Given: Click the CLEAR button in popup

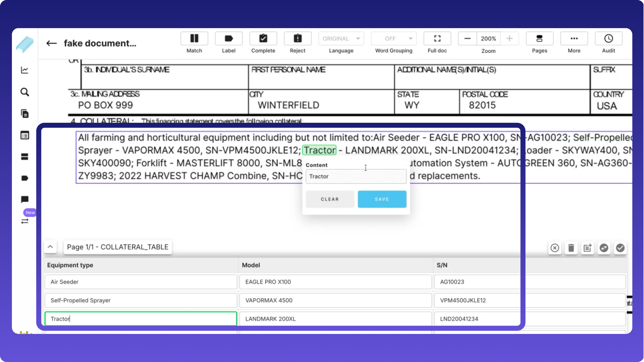Looking at the screenshot, I should tap(330, 199).
